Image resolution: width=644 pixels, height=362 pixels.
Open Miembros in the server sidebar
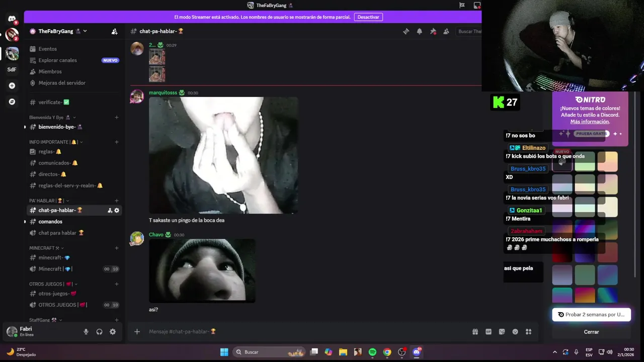point(74,72)
